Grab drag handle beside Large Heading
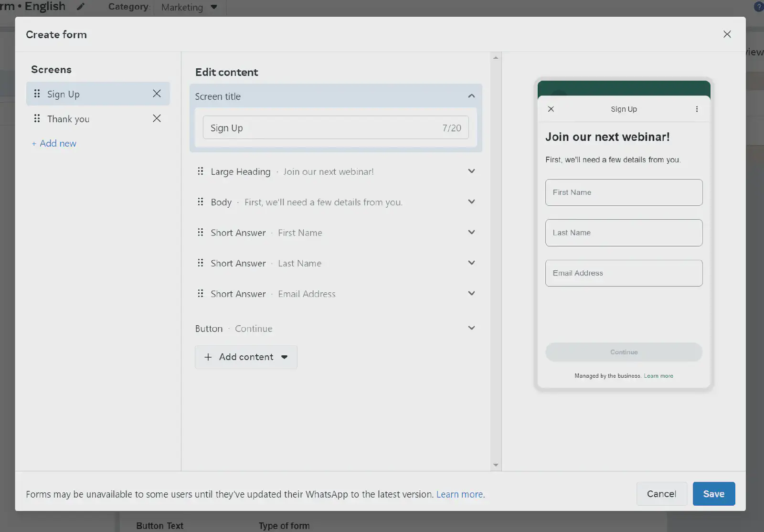Image resolution: width=764 pixels, height=532 pixels. click(201, 171)
